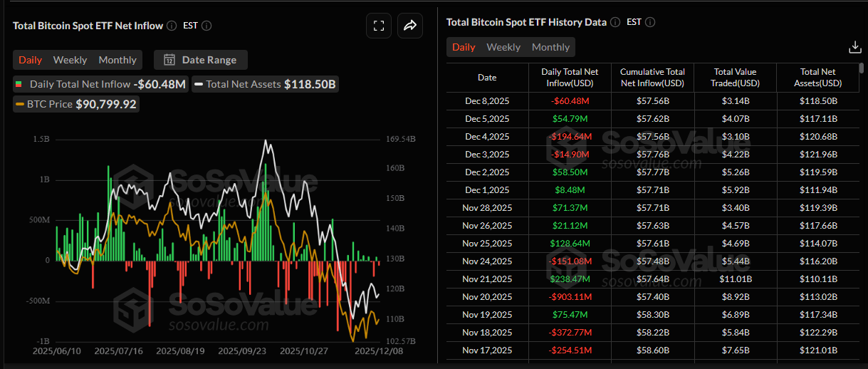
Task: Select Daily tab in History Data
Action: point(464,47)
